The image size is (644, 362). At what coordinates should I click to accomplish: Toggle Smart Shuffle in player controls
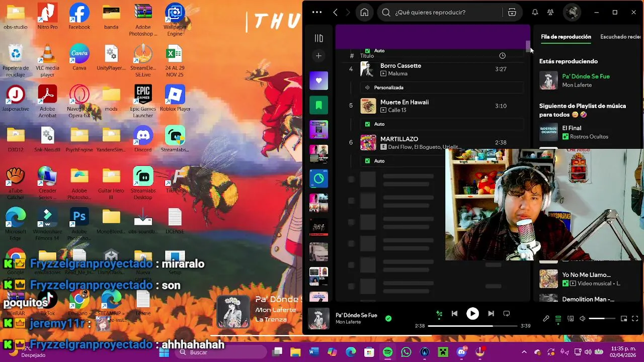pos(439,314)
